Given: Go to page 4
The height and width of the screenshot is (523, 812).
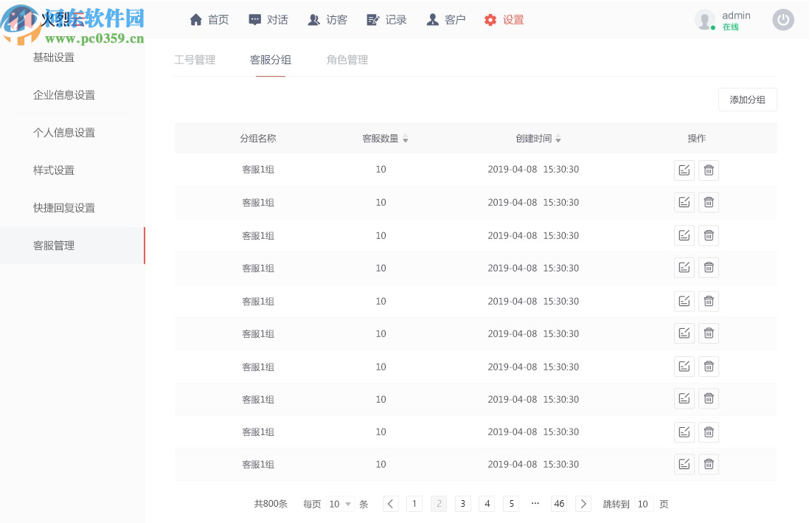Looking at the screenshot, I should point(487,504).
